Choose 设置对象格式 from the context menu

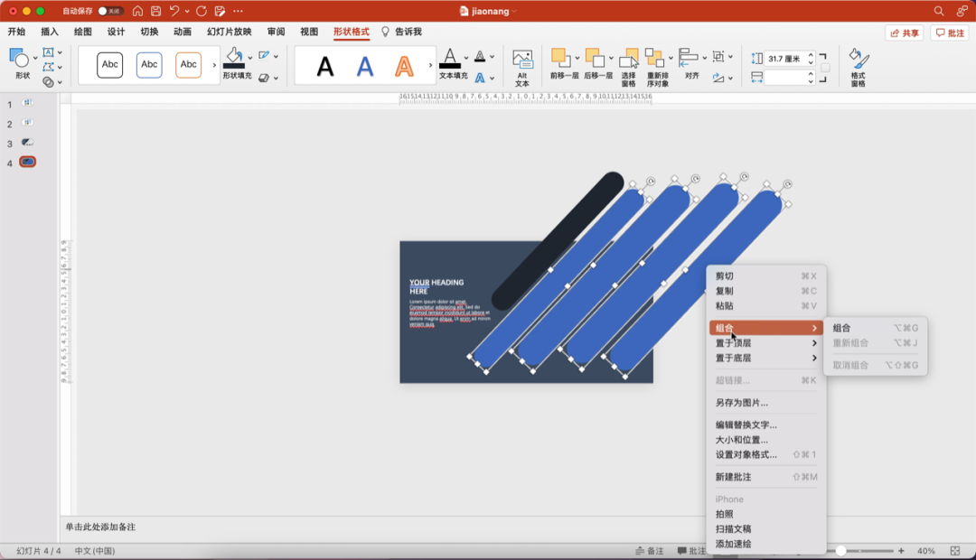(x=766, y=455)
